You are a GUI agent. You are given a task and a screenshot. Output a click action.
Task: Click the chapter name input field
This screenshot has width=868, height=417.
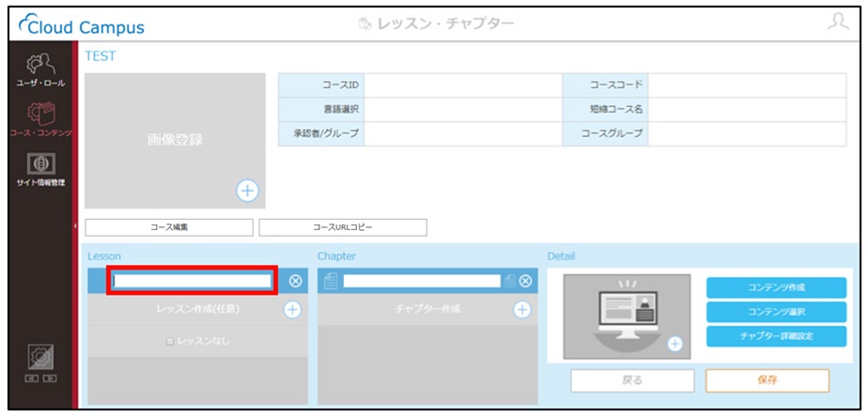[x=422, y=282]
